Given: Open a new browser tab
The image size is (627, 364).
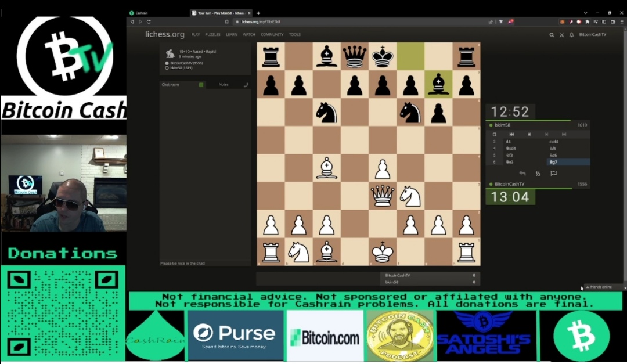Looking at the screenshot, I should pyautogui.click(x=258, y=13).
